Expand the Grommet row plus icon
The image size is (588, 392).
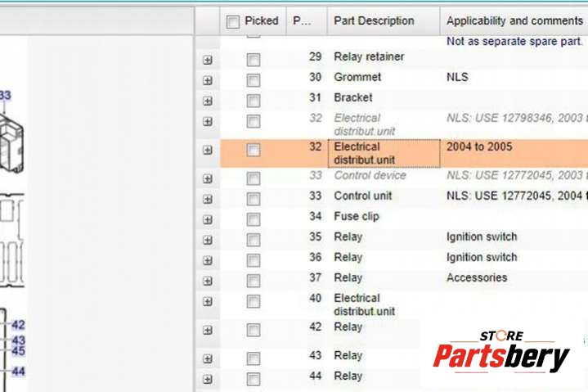(x=207, y=80)
